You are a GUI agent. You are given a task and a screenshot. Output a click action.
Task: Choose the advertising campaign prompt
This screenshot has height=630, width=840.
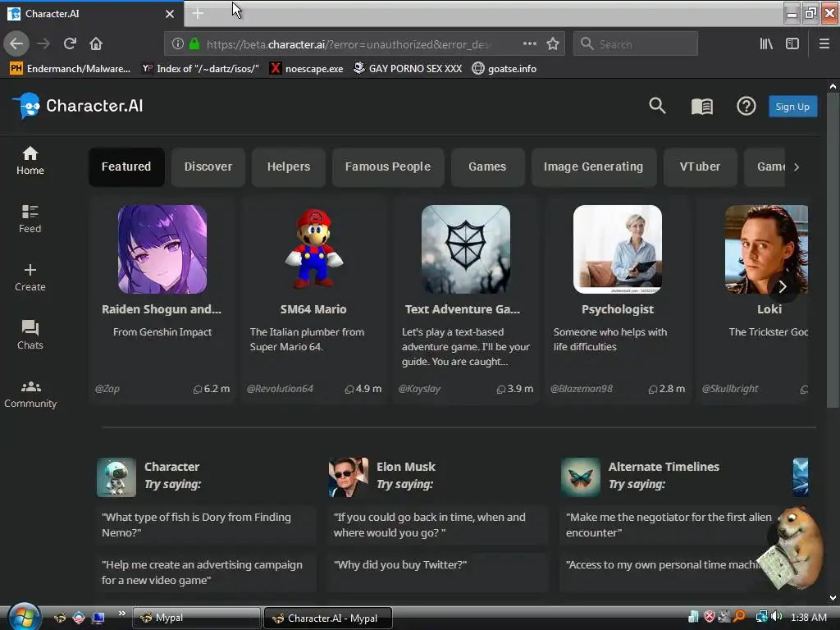206,572
